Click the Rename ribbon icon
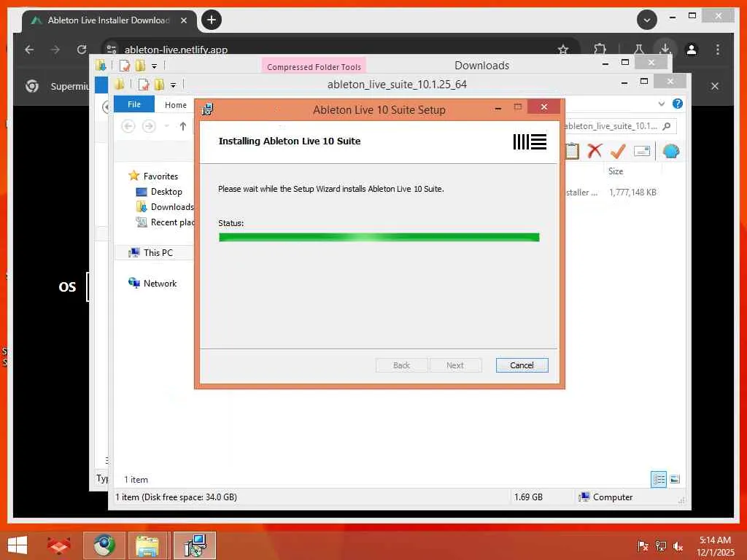The height and width of the screenshot is (560, 747). (642, 152)
